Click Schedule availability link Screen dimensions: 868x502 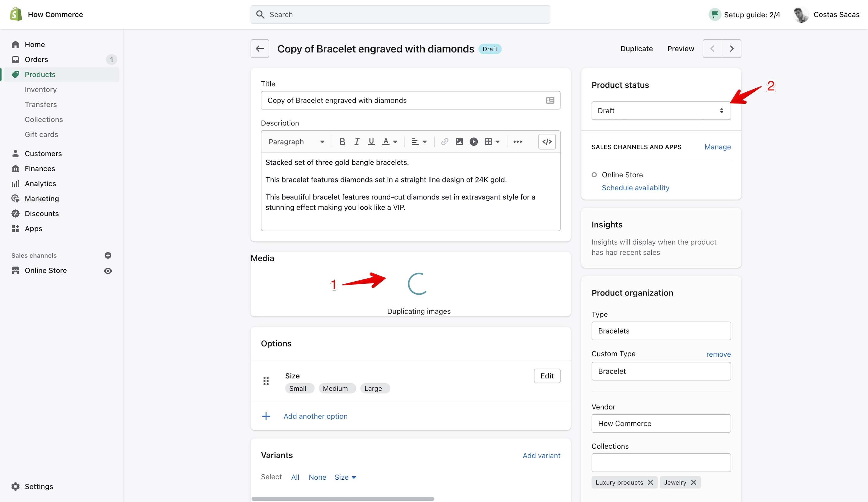[635, 187]
